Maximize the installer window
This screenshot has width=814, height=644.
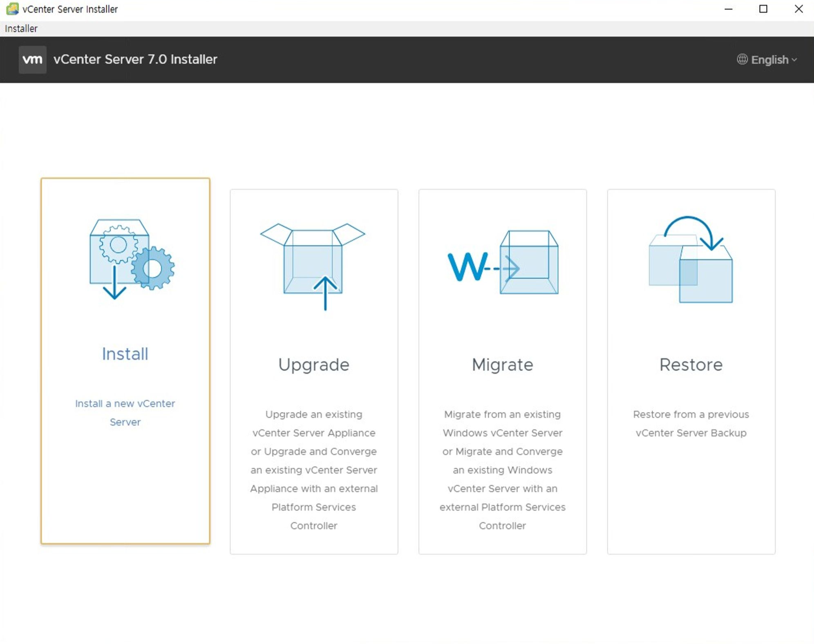click(x=763, y=9)
